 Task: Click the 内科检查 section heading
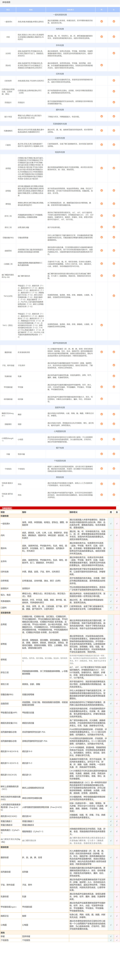click(60, 29)
